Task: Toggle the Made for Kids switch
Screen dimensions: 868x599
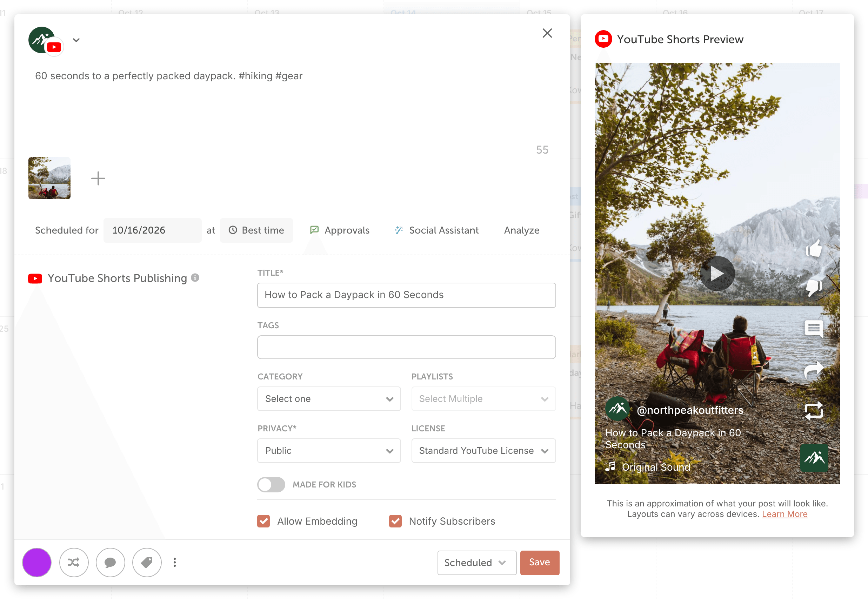Action: [x=271, y=484]
